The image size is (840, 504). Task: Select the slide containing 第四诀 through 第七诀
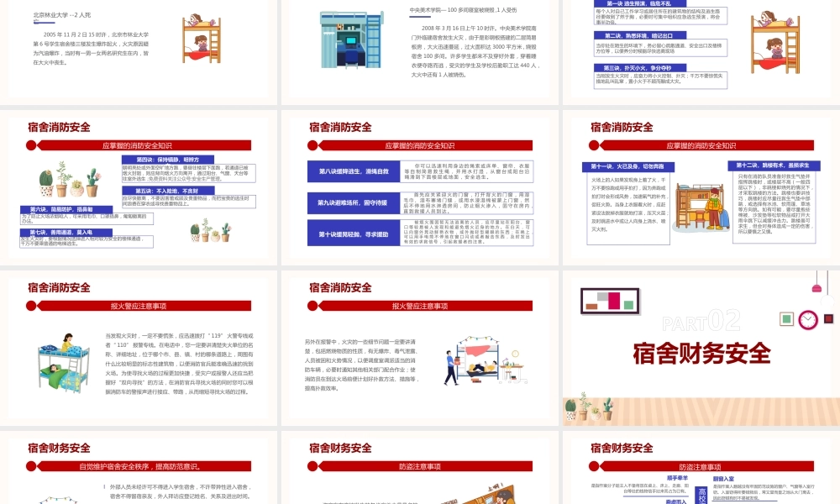pos(139,187)
